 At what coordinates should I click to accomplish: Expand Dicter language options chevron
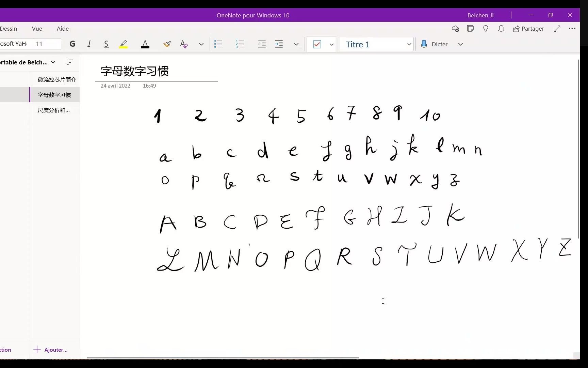click(460, 44)
